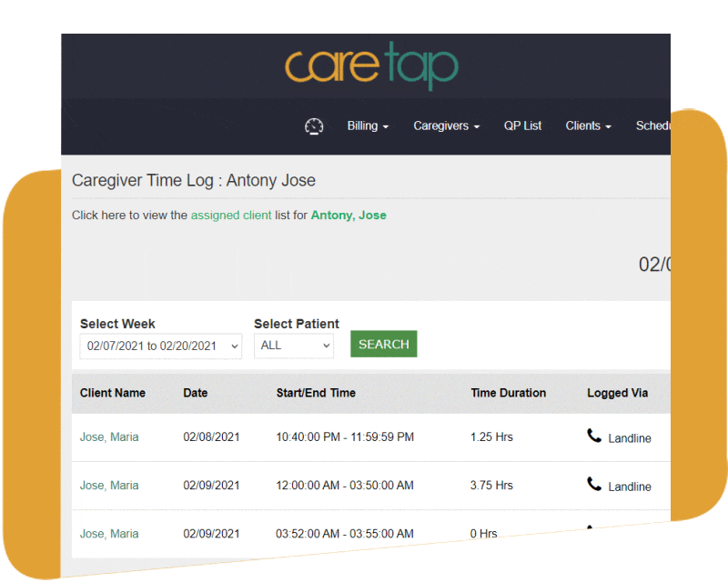Click the Client Name column header
The image size is (728, 582).
coord(113,394)
